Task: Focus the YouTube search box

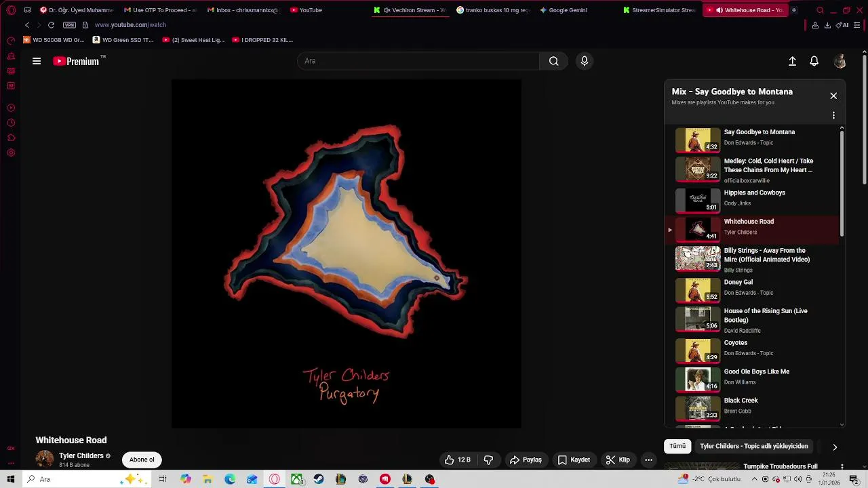Action: [418, 61]
